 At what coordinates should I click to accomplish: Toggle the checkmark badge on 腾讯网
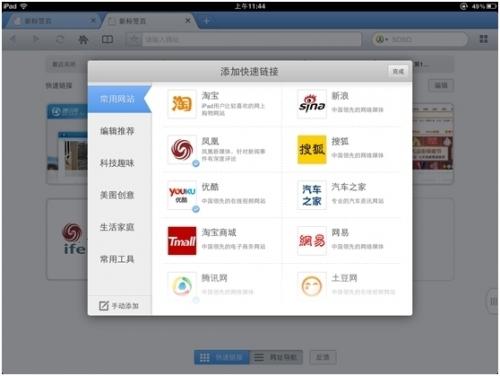196,300
